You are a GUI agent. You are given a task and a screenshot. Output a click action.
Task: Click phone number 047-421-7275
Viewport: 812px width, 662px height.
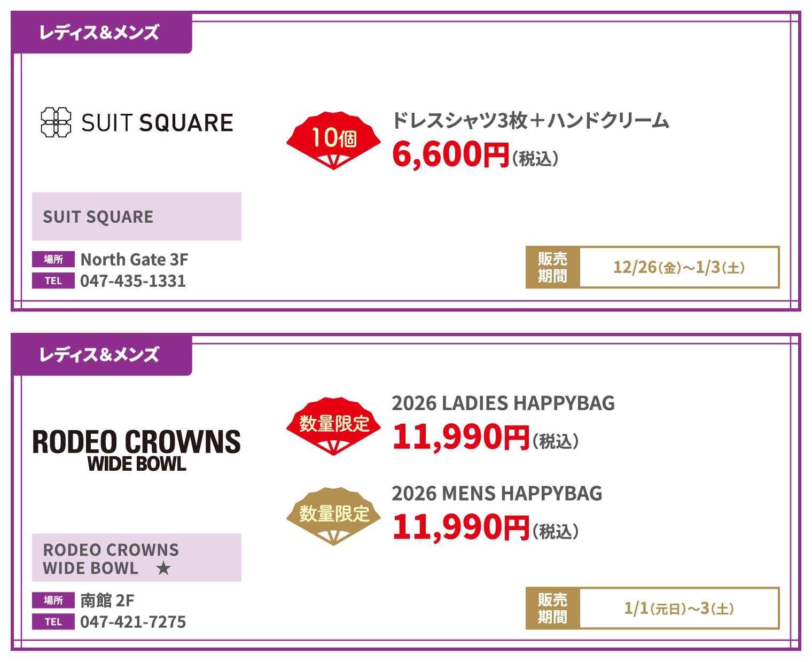(x=133, y=622)
